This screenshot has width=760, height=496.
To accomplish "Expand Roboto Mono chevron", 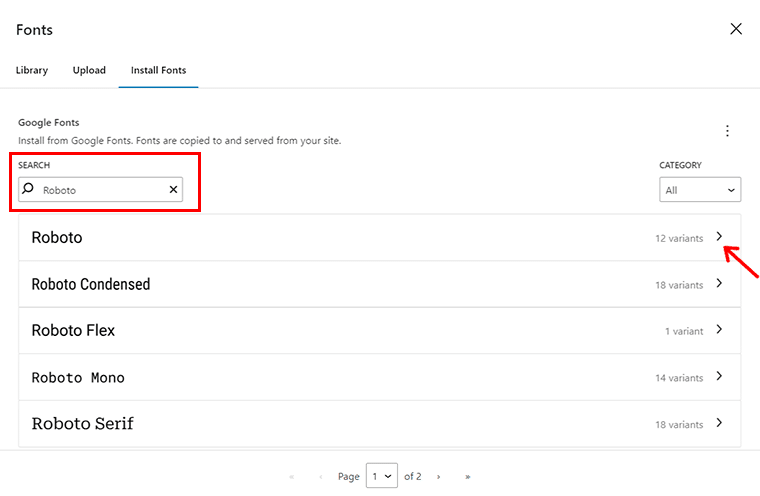I will [719, 376].
